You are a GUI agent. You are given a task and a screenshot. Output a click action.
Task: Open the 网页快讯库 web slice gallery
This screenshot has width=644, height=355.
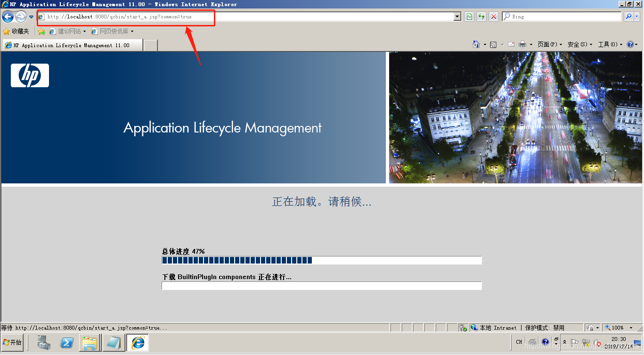(x=112, y=32)
